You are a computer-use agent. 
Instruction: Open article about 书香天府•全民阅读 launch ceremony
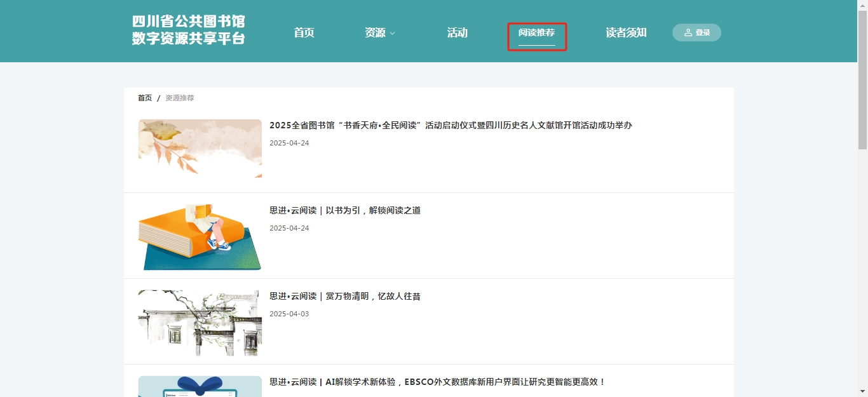pyautogui.click(x=451, y=125)
